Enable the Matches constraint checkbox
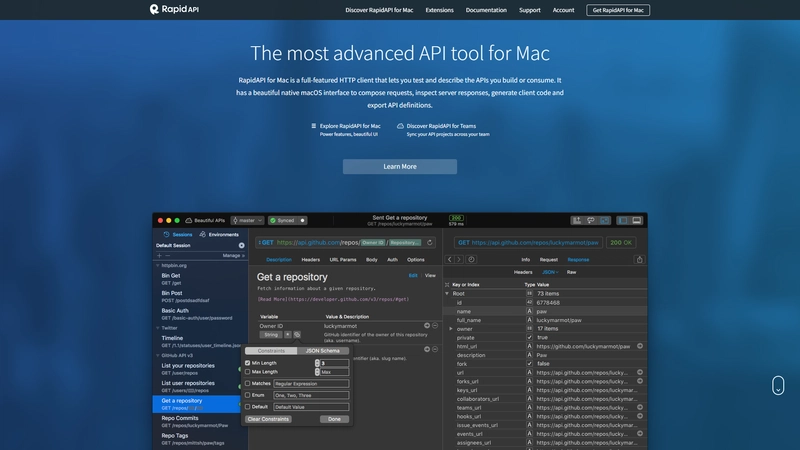The image size is (800, 450). click(x=247, y=383)
